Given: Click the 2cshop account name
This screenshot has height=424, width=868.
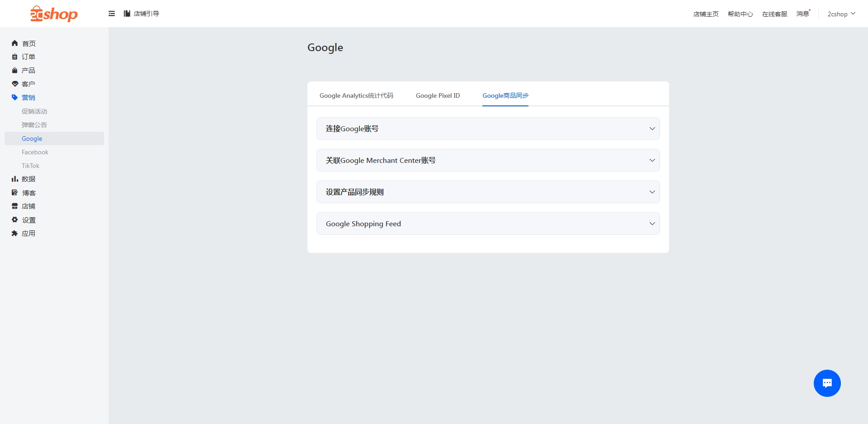Looking at the screenshot, I should [x=837, y=14].
